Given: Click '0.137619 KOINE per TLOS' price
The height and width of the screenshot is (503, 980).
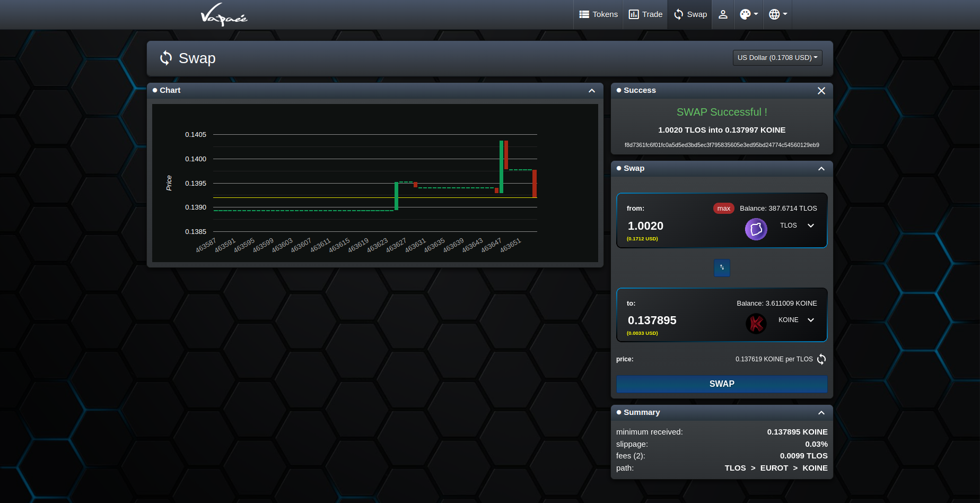Looking at the screenshot, I should coord(774,359).
